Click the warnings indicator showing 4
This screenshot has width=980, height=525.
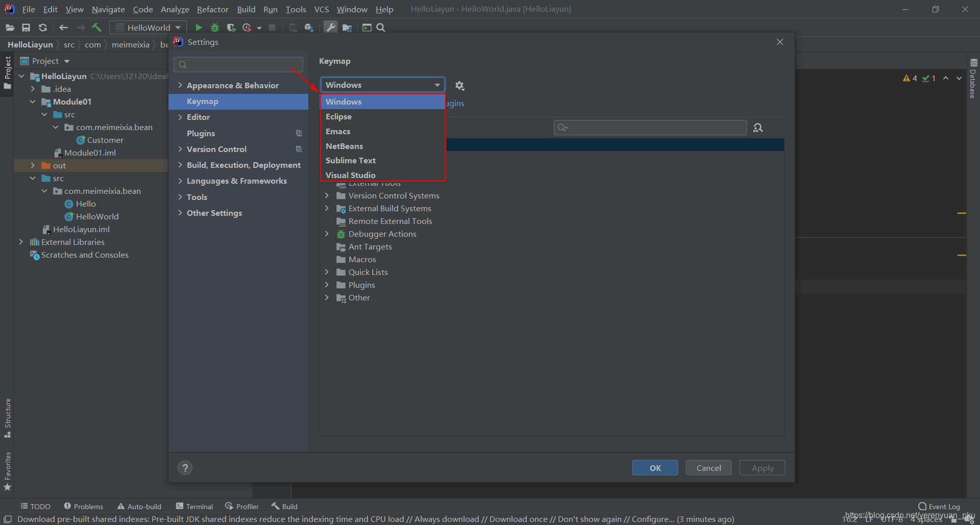point(910,78)
